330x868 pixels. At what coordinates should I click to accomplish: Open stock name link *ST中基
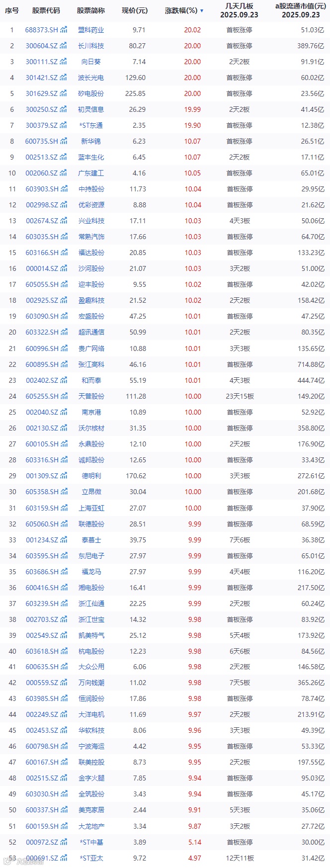[91, 842]
